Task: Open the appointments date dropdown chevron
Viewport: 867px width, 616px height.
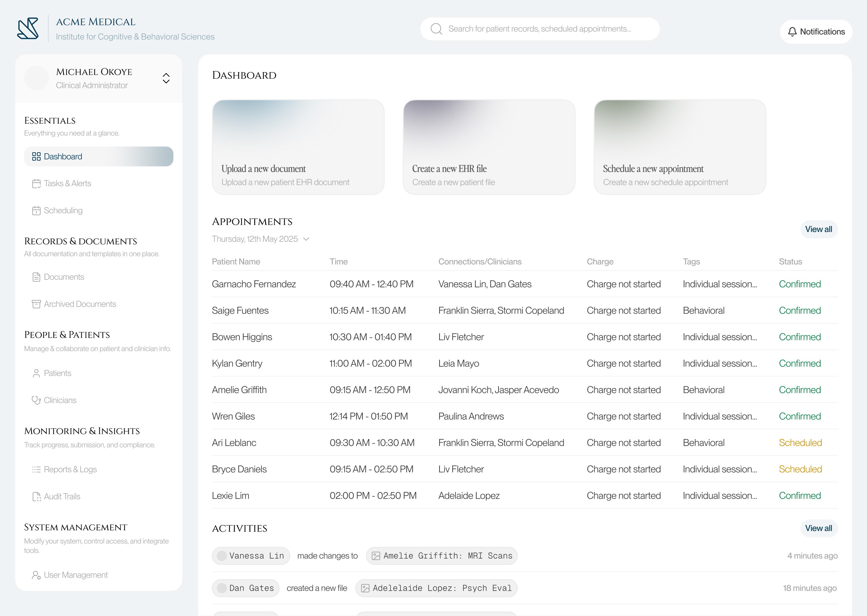Action: click(306, 239)
